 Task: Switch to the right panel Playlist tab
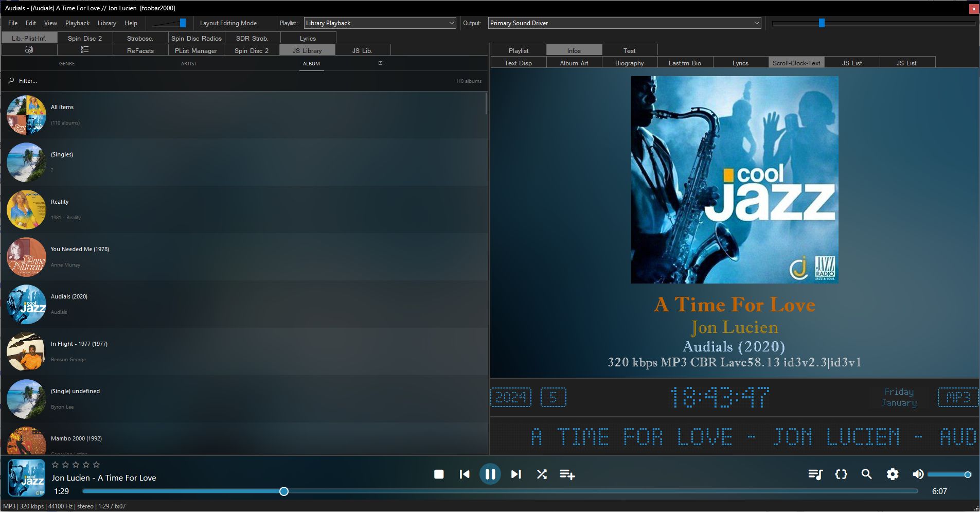tap(519, 50)
